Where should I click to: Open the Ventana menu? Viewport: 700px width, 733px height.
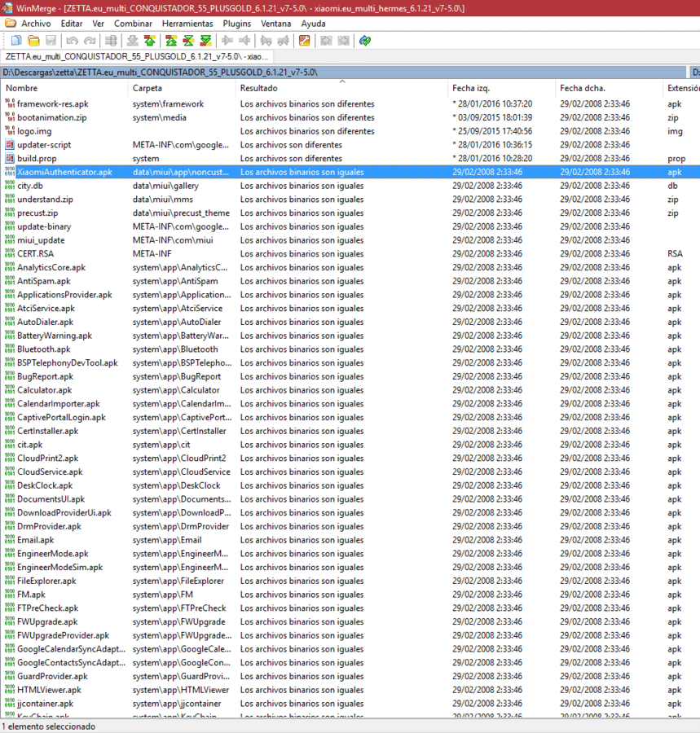point(276,24)
